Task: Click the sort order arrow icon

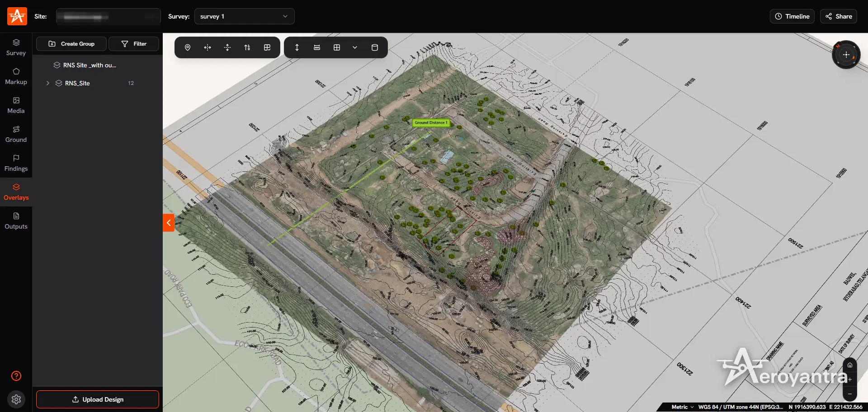Action: click(247, 47)
